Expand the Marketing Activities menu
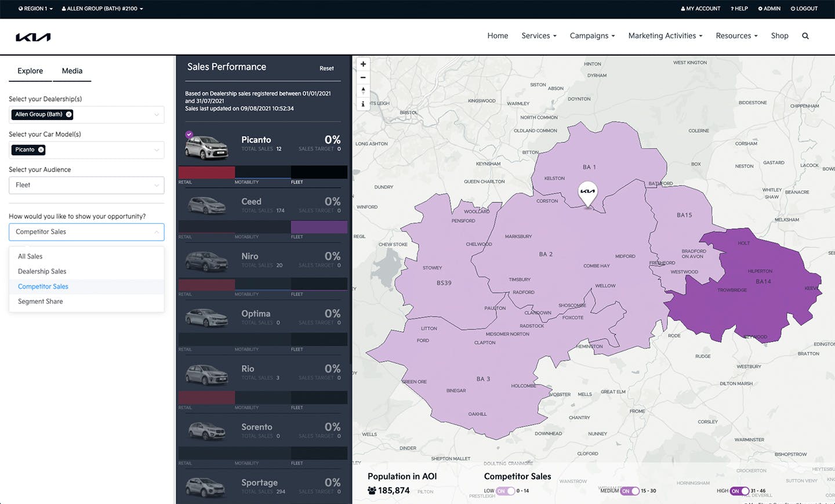This screenshot has width=835, height=504. click(665, 36)
